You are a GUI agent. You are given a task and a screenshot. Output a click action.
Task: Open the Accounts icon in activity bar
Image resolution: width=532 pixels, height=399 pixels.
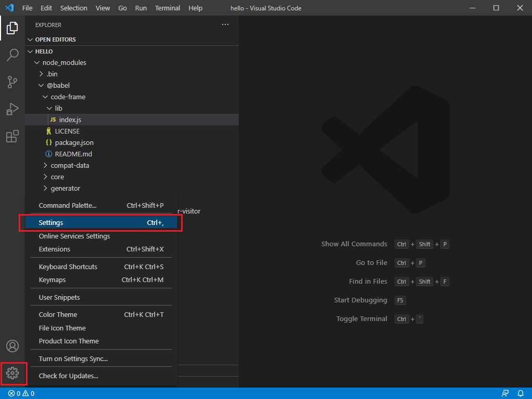pos(12,346)
